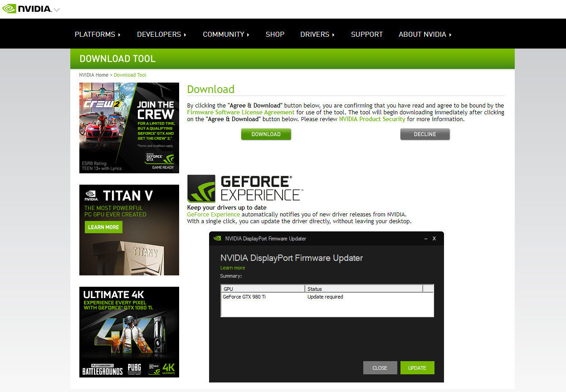Click LEARN MORE on the TITAN V ad
The height and width of the screenshot is (392, 566).
(103, 227)
